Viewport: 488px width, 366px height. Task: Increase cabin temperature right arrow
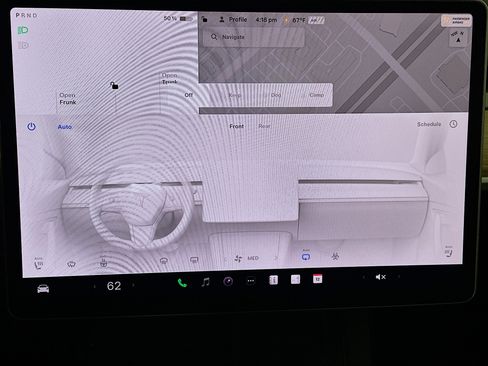tap(133, 285)
